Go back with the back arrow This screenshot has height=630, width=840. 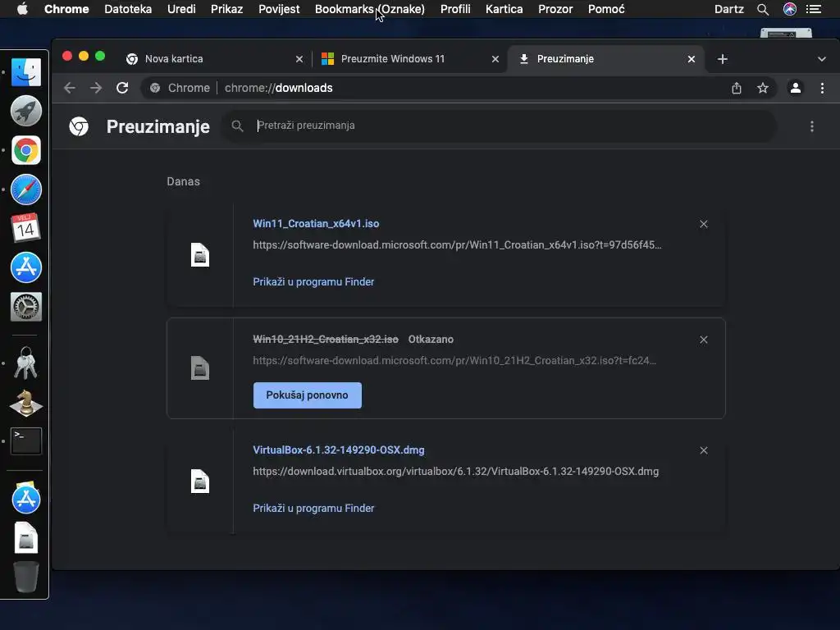(70, 88)
